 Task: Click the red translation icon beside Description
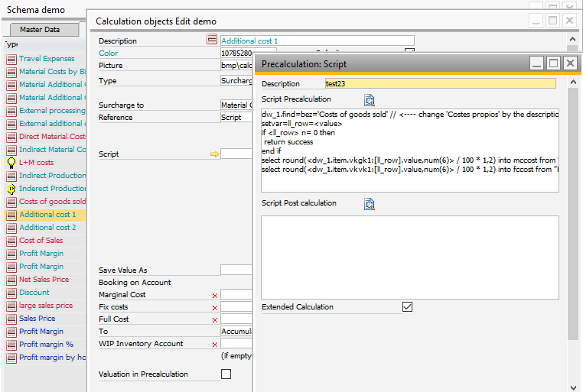pos(212,40)
